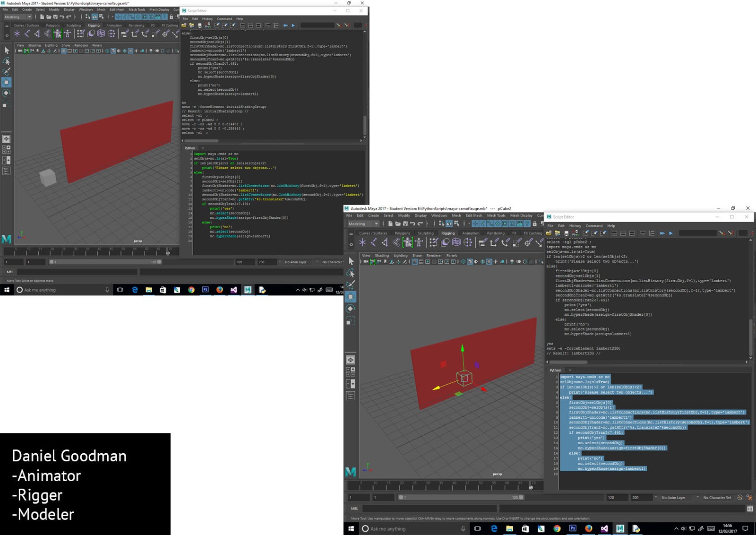Click the Lattice shelf icon in bottom-right Maya
Screen dimensions: 756x535
pos(456,242)
